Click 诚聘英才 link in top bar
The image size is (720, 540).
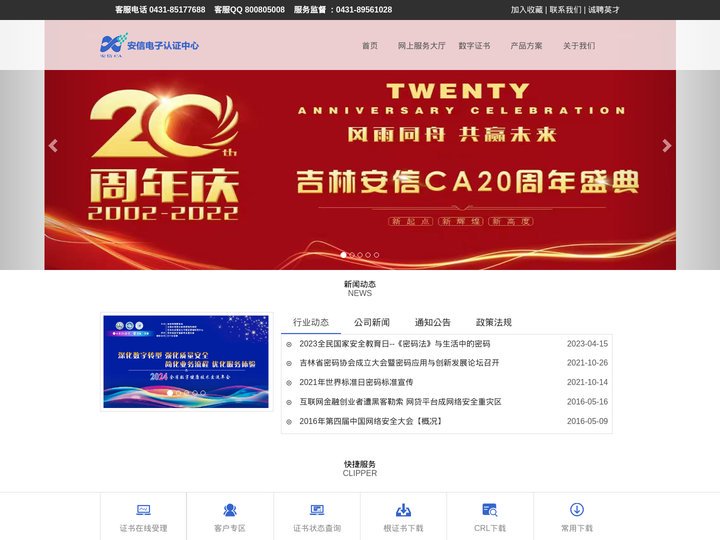pos(604,10)
